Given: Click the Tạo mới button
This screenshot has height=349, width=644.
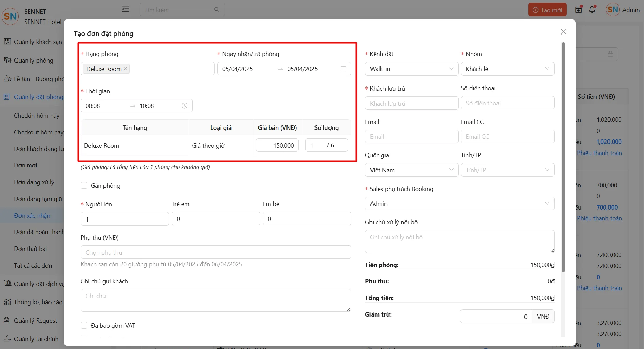Looking at the screenshot, I should pos(547,10).
